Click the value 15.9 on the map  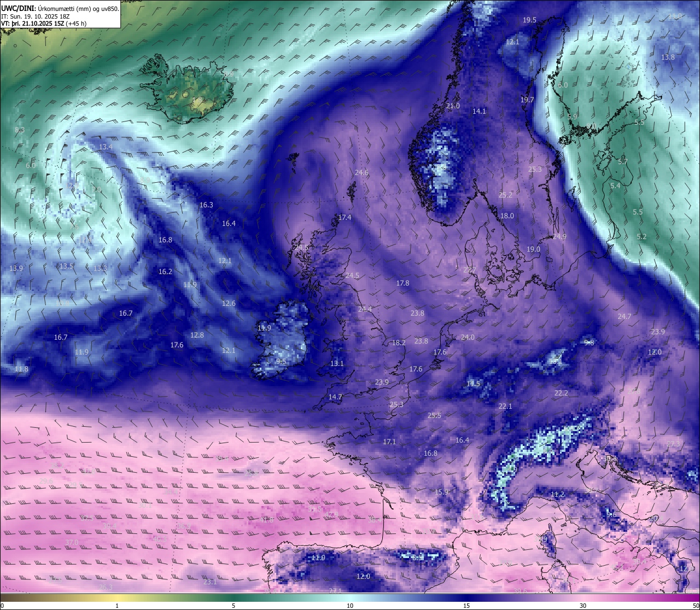pos(441,492)
